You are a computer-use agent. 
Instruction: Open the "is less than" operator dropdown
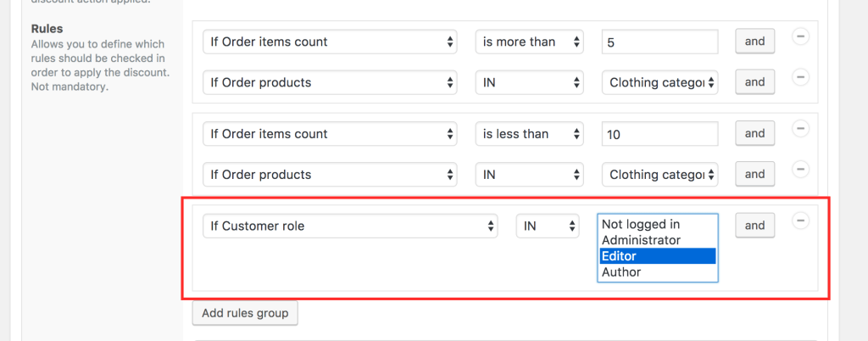point(529,134)
